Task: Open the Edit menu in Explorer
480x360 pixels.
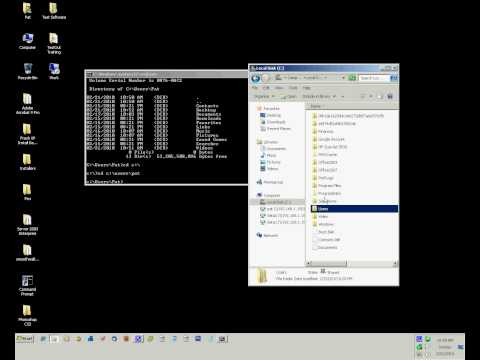Action: coord(266,88)
